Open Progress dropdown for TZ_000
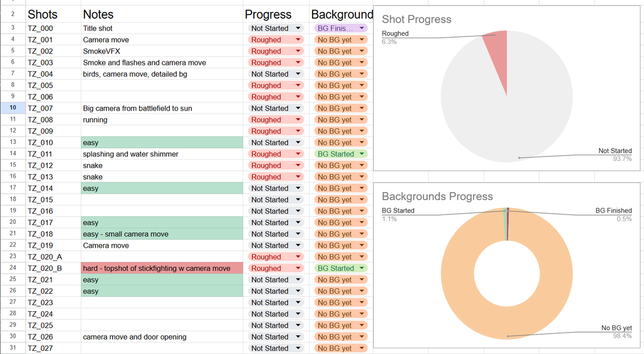The image size is (644, 354). coord(275,28)
